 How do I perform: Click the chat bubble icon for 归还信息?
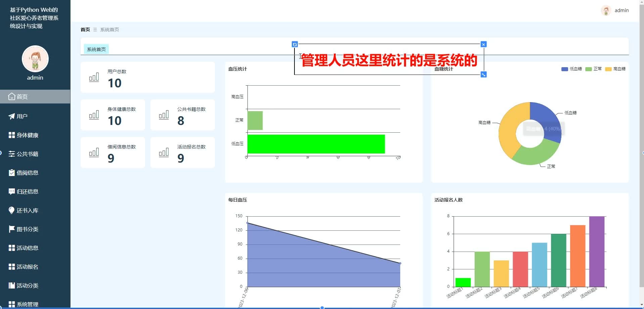point(12,191)
